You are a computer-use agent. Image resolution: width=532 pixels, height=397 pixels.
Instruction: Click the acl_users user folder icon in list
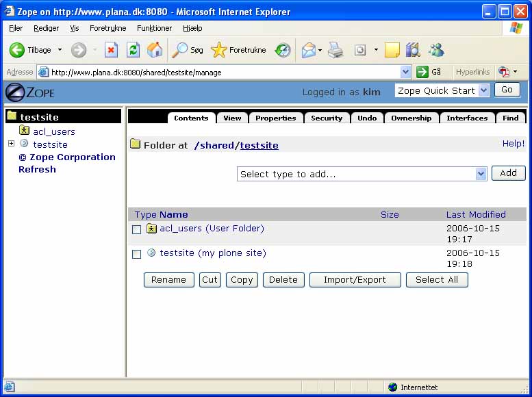pos(152,229)
